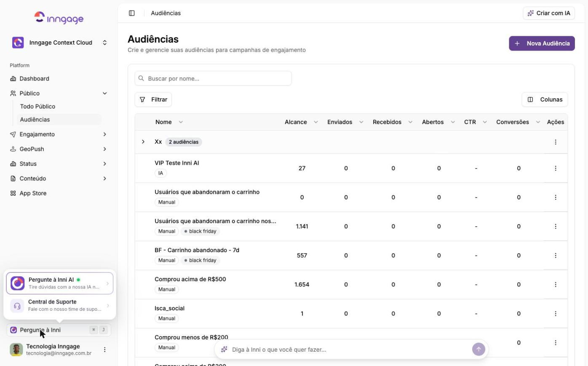Click the Central de Suporte headset icon
The width and height of the screenshot is (588, 366).
(x=17, y=306)
